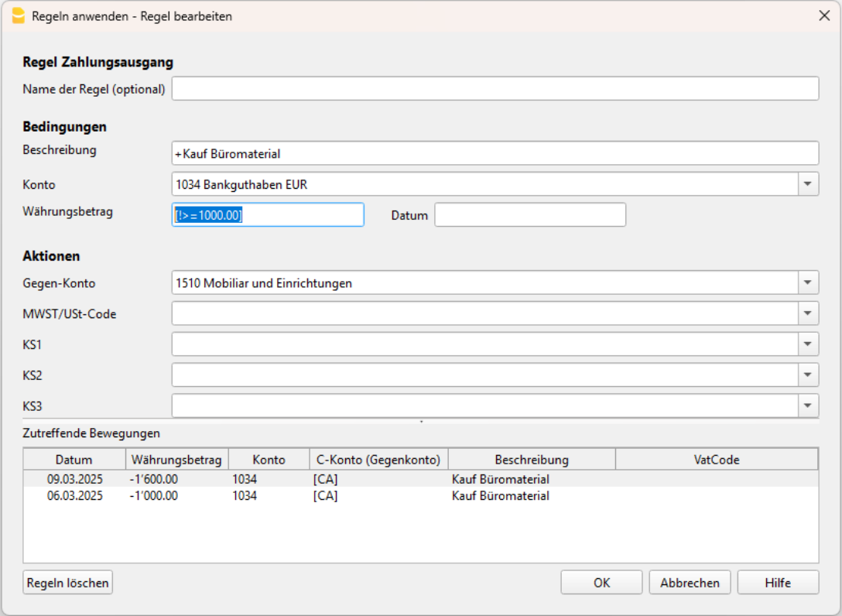
Task: Expand the Gegen-Konto dropdown
Action: click(808, 283)
